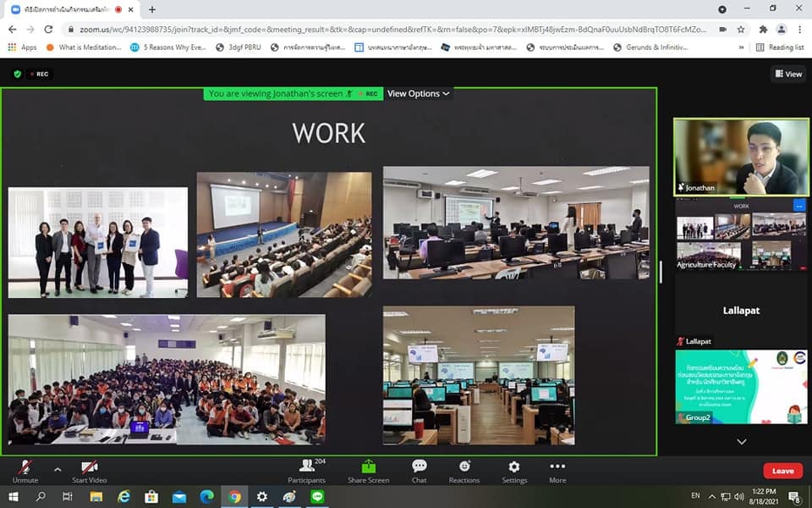This screenshot has height=508, width=812.
Task: Open the Apps bookmarks shortcut
Action: tap(22, 47)
